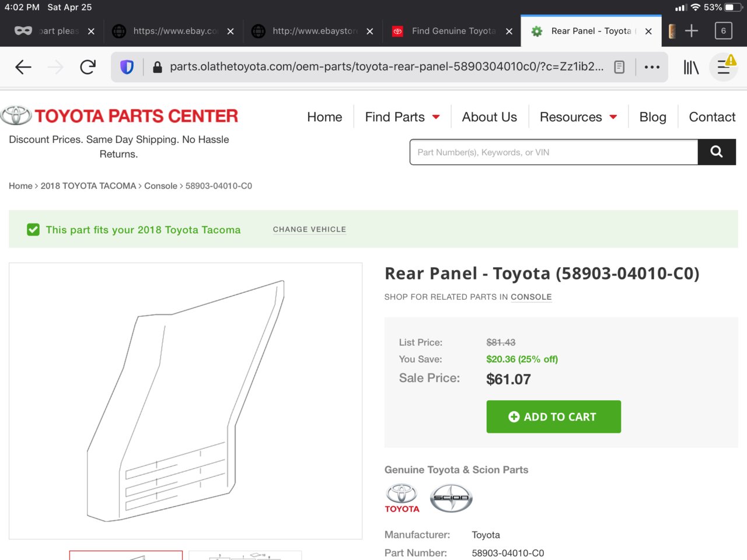Show all tabs via tab counter 6
The height and width of the screenshot is (560, 747).
click(x=724, y=31)
